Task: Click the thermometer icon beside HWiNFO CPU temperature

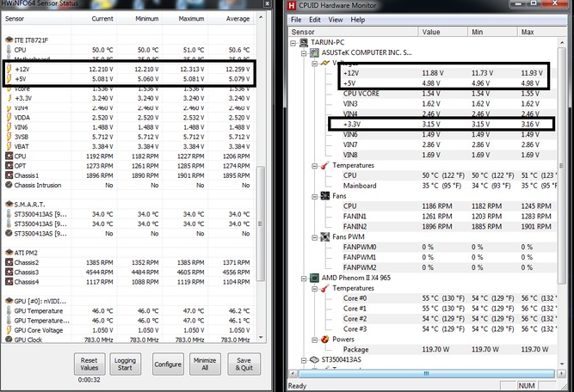Action: coord(9,50)
